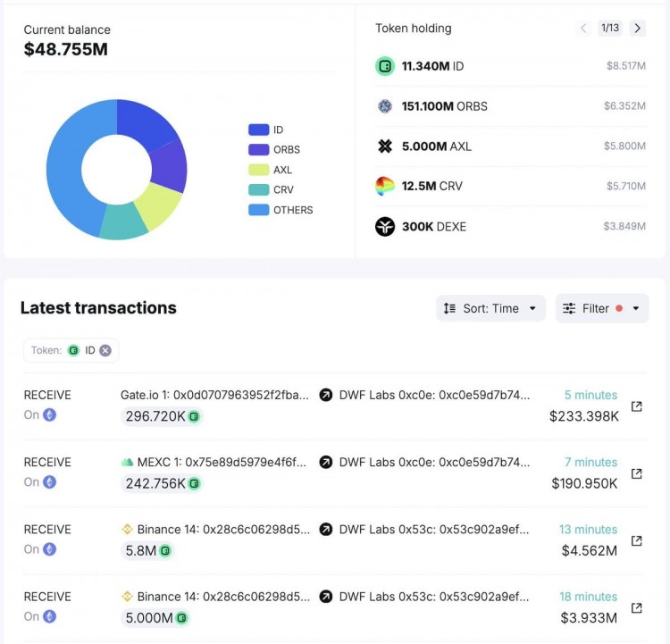670x644 pixels.
Task: Click the 296.720K ID amount badge
Action: [x=161, y=416]
